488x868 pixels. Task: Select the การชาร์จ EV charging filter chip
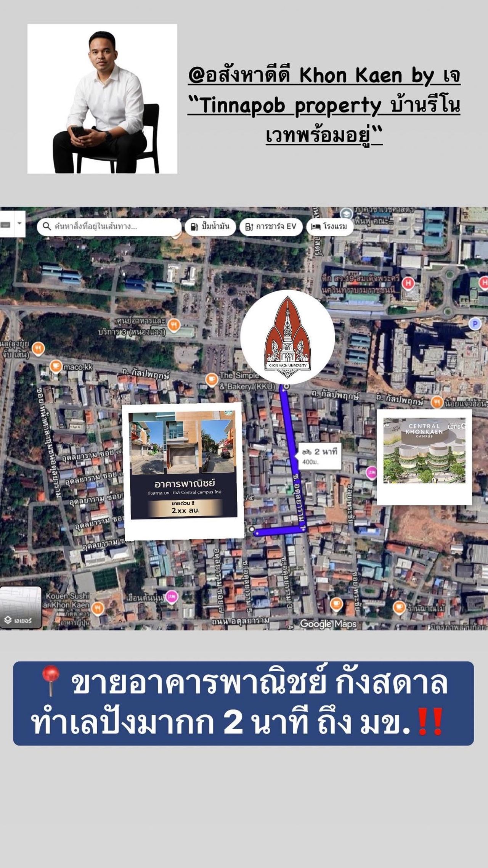point(271,227)
